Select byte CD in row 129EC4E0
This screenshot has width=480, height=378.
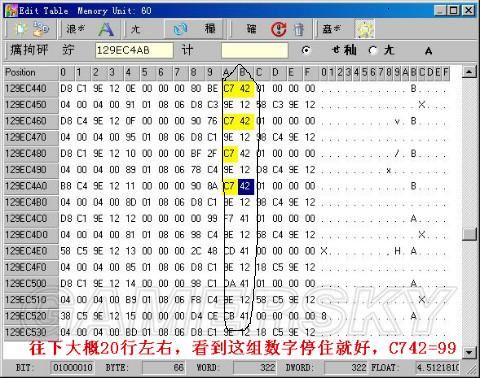[229, 251]
